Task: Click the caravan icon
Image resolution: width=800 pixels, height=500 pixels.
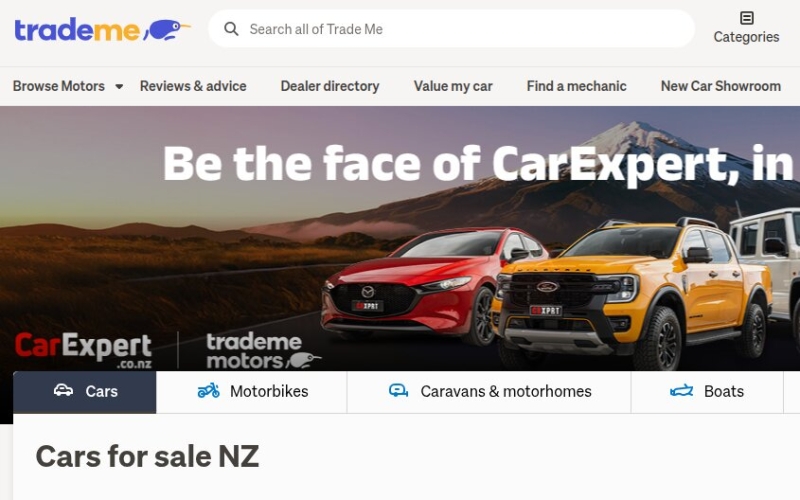Action: point(398,391)
